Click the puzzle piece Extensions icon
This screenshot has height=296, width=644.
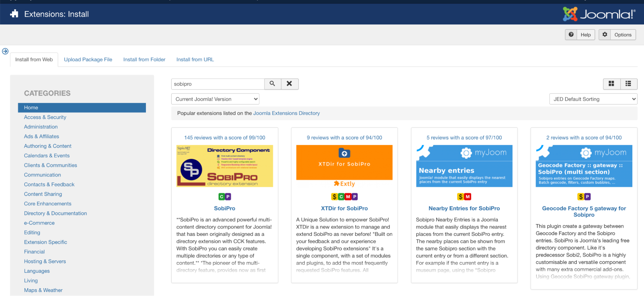point(14,14)
